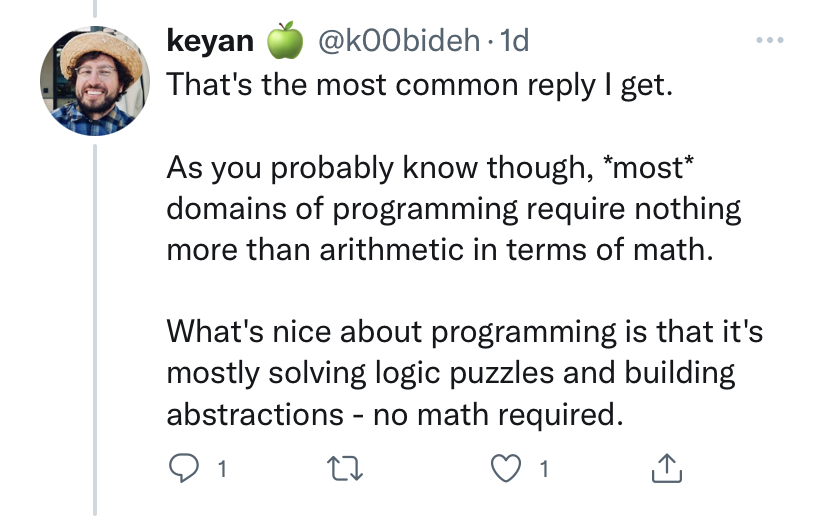Open the profile via display name keyan
Screen dimensions: 828x522
(x=212, y=42)
